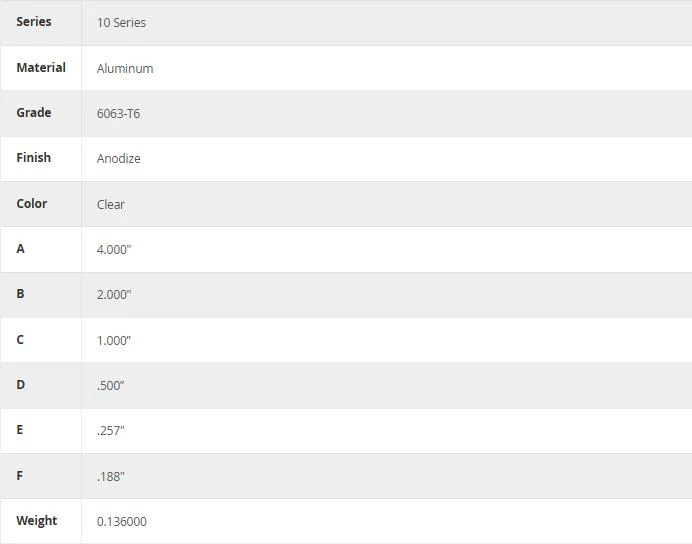Click the Finish row label
This screenshot has height=544, width=692.
click(x=34, y=158)
